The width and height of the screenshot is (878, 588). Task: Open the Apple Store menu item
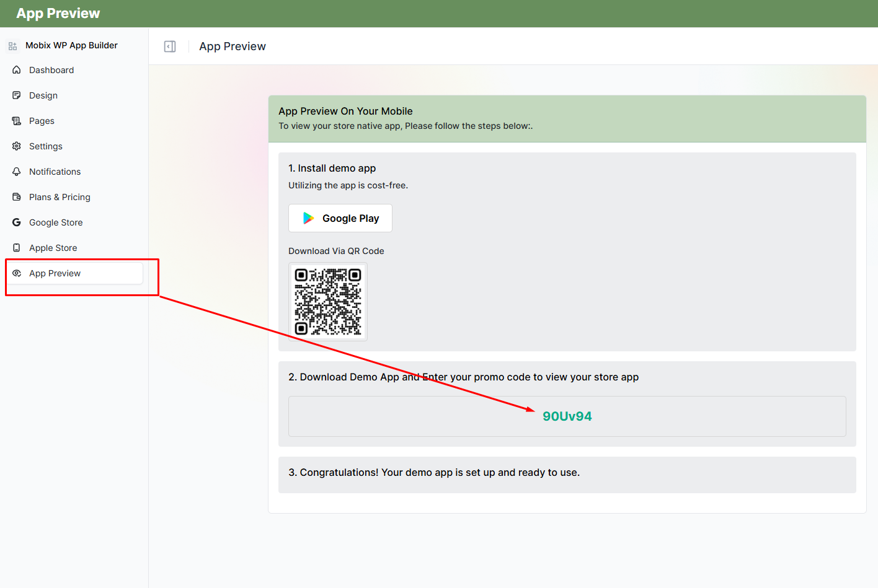pos(74,248)
